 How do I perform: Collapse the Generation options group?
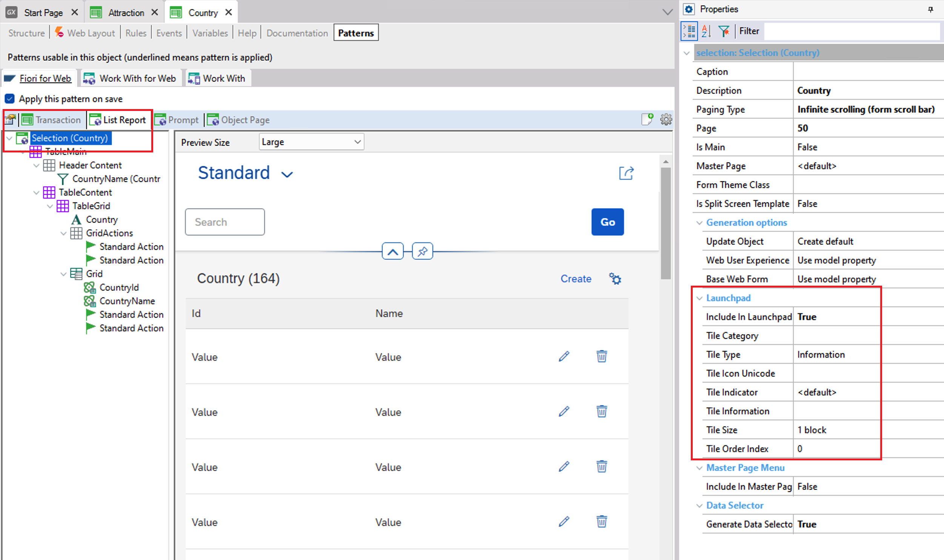click(699, 223)
